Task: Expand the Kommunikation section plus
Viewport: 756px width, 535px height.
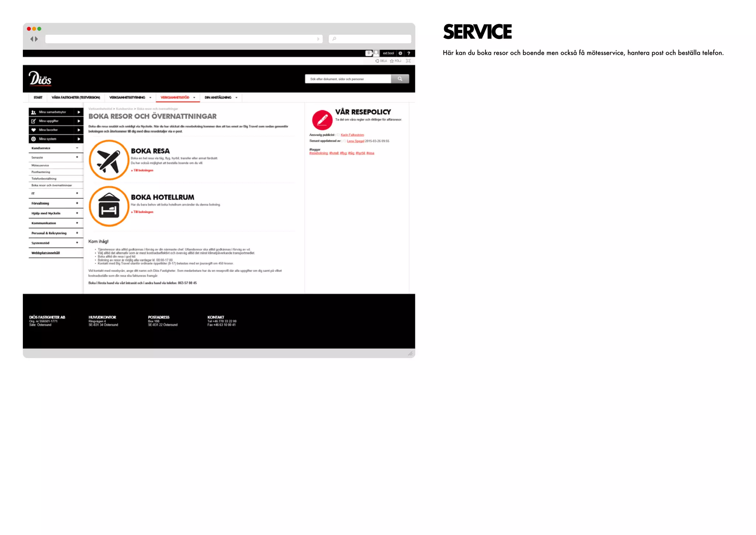Action: point(77,223)
